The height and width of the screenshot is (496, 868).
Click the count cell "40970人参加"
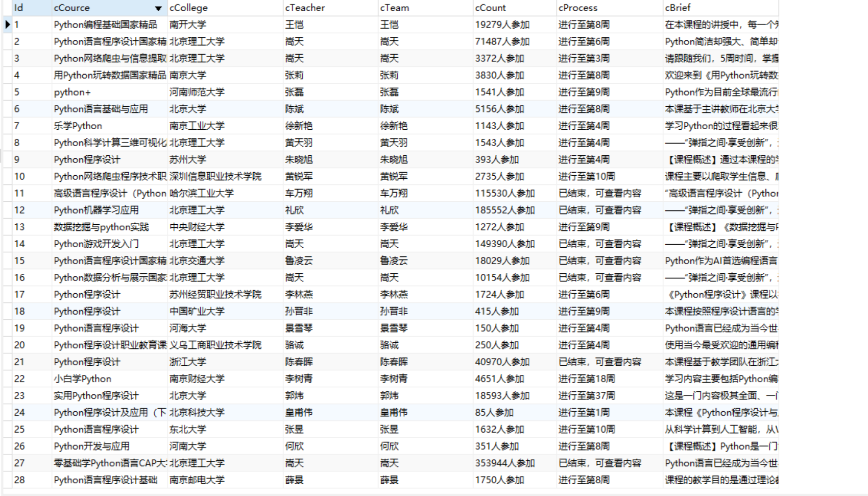(x=515, y=362)
